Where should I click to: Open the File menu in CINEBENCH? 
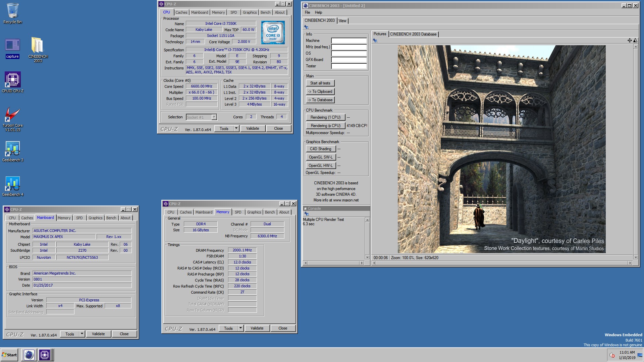tap(307, 12)
